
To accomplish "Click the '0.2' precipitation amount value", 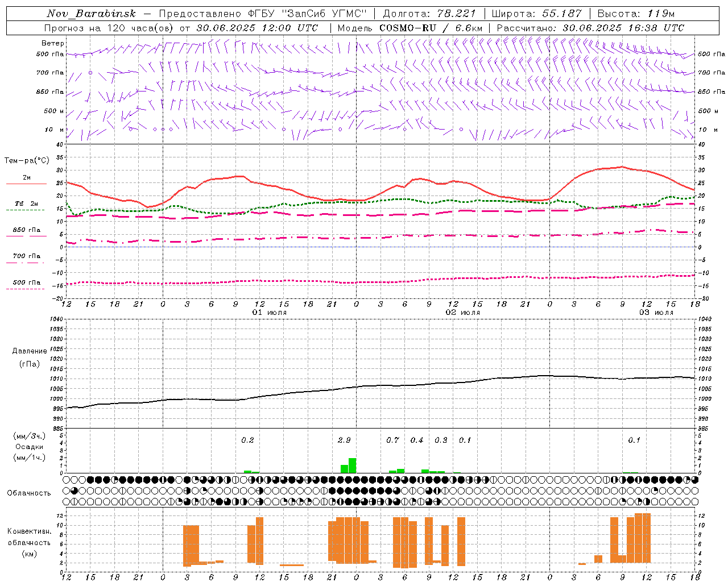I will point(247,440).
